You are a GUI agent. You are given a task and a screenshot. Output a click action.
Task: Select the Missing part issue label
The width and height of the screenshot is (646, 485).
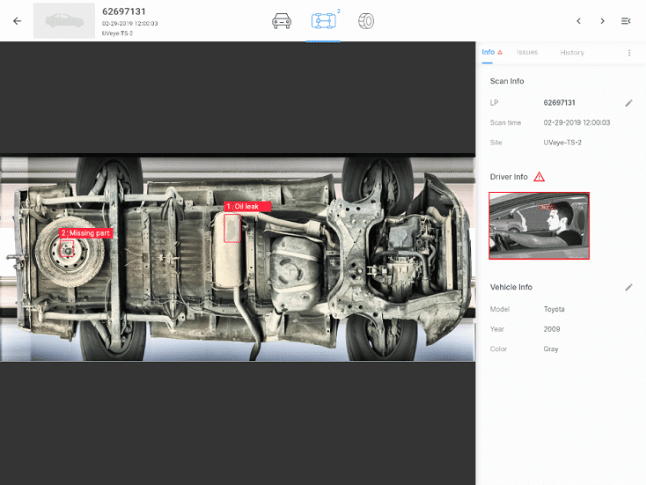click(x=86, y=233)
